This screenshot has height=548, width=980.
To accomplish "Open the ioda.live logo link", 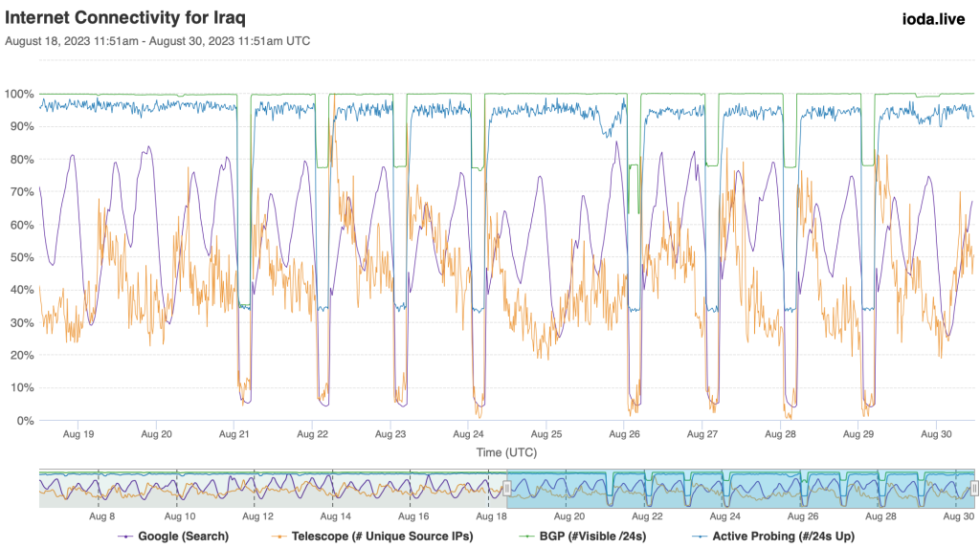I will (933, 18).
